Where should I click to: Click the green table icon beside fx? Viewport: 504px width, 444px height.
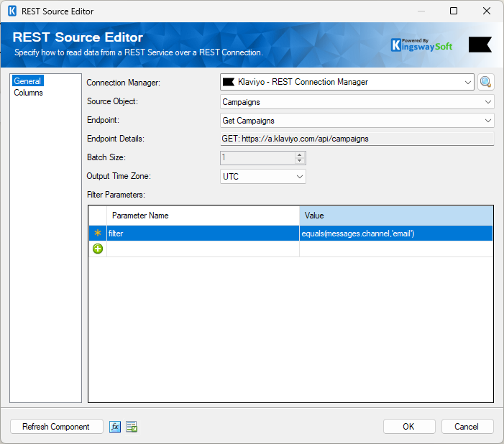point(132,427)
